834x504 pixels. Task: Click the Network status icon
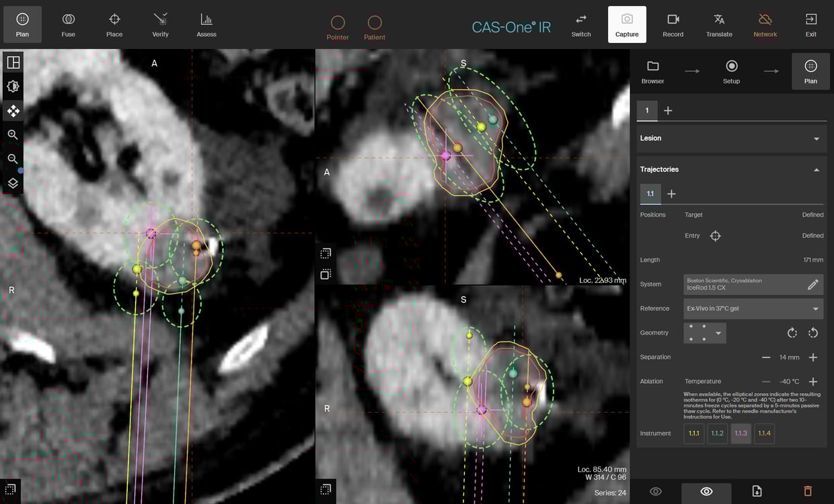coord(765,25)
